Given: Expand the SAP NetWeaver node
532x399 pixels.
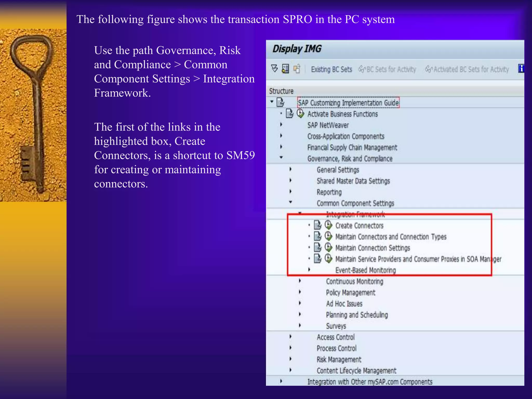Looking at the screenshot, I should [x=281, y=125].
